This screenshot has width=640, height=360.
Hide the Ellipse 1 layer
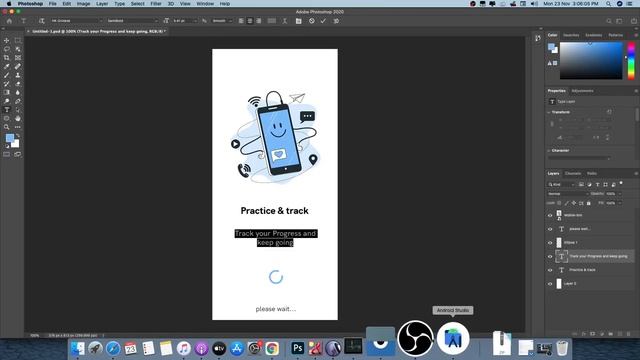[x=550, y=243]
